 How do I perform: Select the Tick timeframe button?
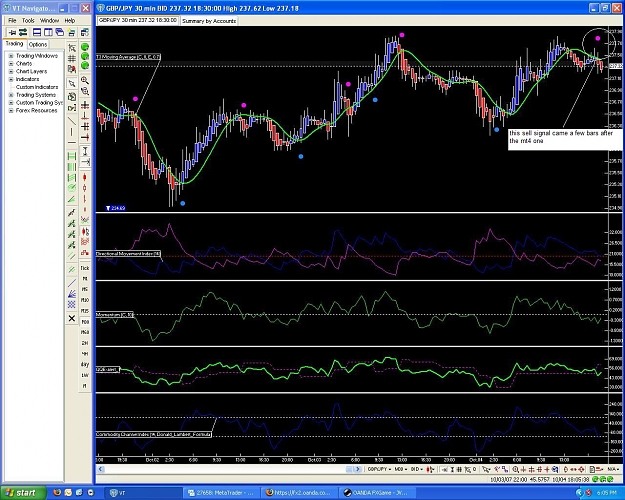click(x=85, y=268)
